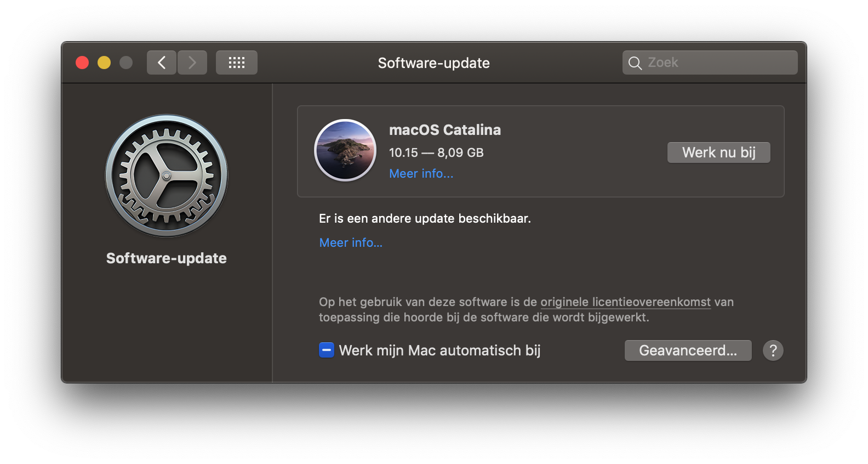Image resolution: width=868 pixels, height=464 pixels.
Task: Click the magnifying glass search icon
Action: coord(635,63)
